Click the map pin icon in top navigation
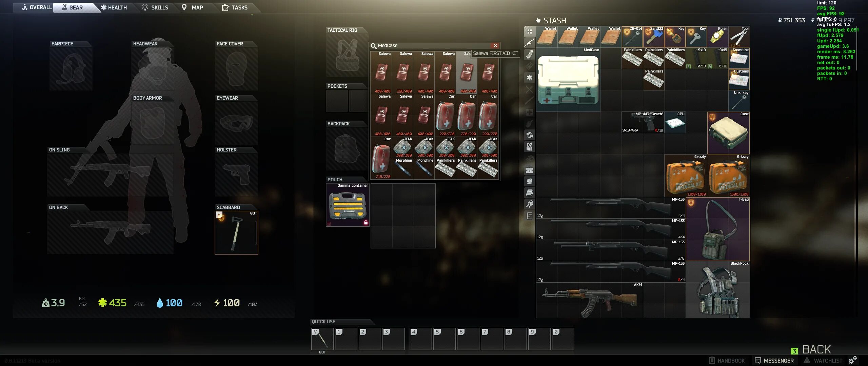This screenshot has width=868, height=366. pyautogui.click(x=183, y=7)
